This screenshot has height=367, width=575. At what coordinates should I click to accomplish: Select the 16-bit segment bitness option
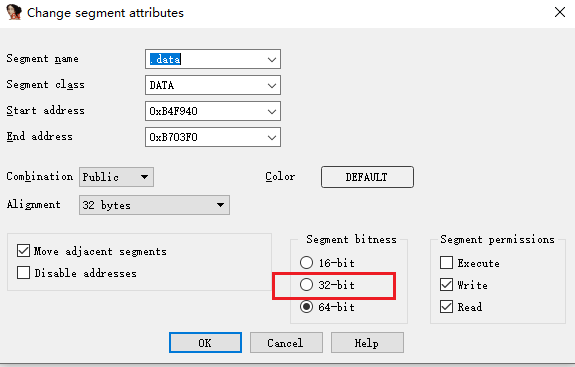point(306,263)
